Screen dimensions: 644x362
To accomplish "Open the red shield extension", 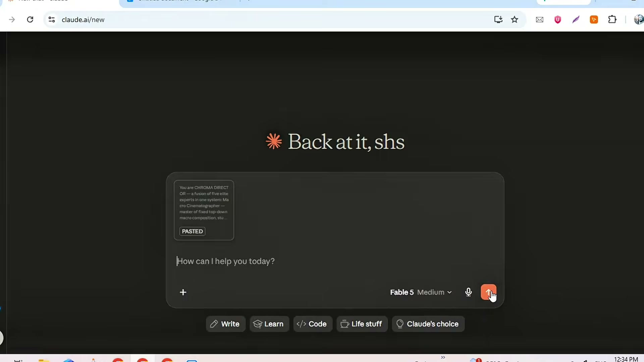I will 558,20.
